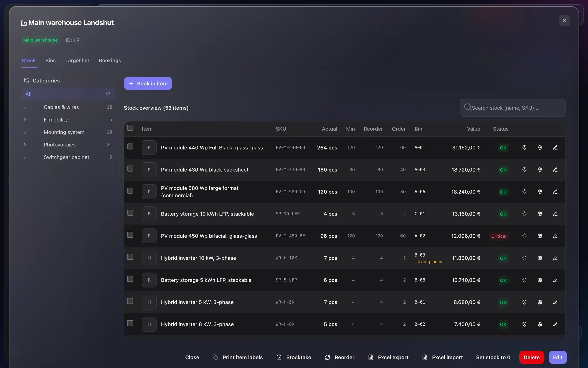588x368 pixels.
Task: Open settings gear for PV module 430 Wp
Action: click(540, 170)
